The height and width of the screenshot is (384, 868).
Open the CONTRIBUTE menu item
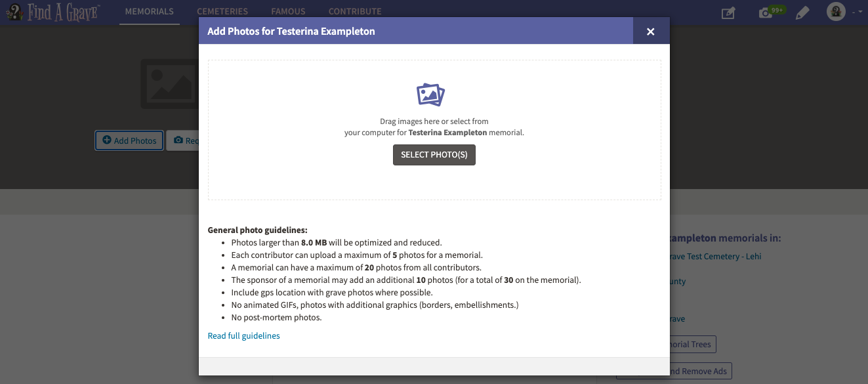[x=355, y=12]
